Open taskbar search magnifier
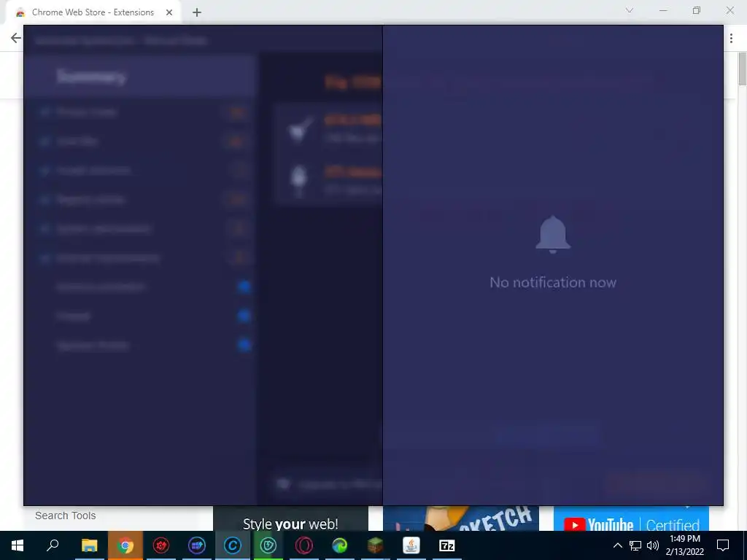Viewport: 747px width, 560px height. pyautogui.click(x=53, y=545)
